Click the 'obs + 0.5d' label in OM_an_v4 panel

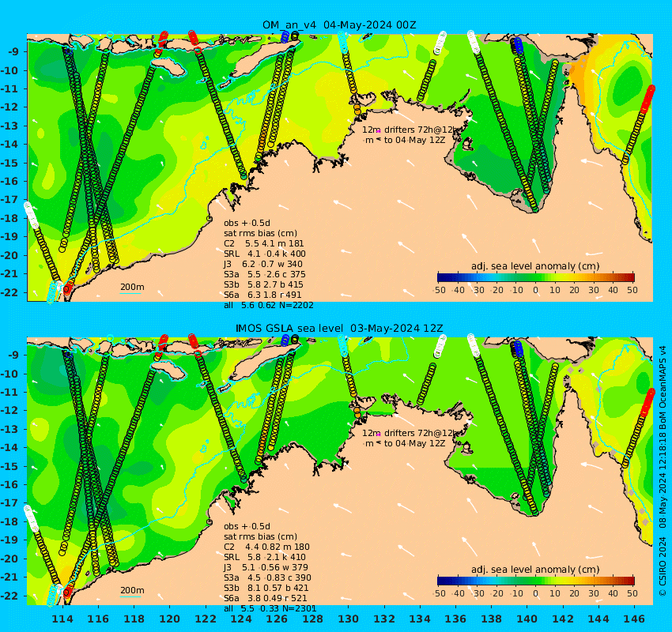(x=247, y=223)
